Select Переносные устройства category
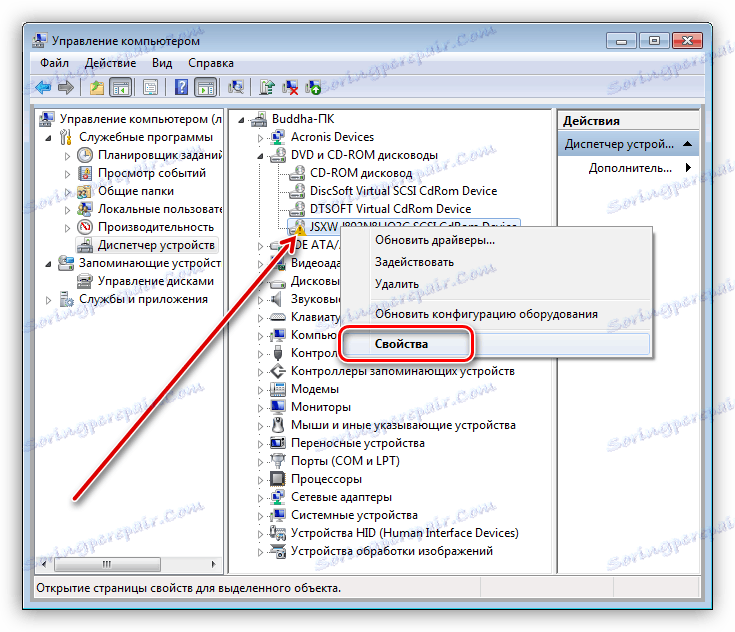 (358, 443)
